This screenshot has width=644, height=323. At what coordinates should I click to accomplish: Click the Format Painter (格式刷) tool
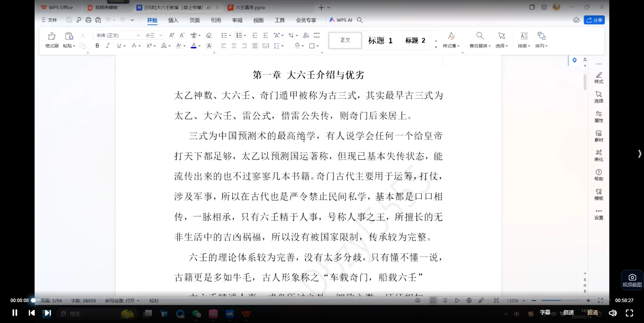coord(52,40)
